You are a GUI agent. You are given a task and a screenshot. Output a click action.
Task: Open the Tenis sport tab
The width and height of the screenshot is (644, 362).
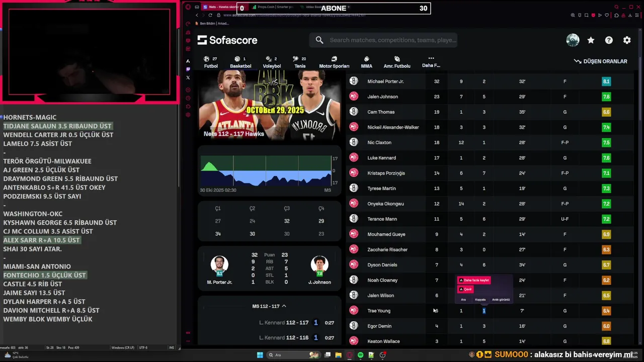300,62
